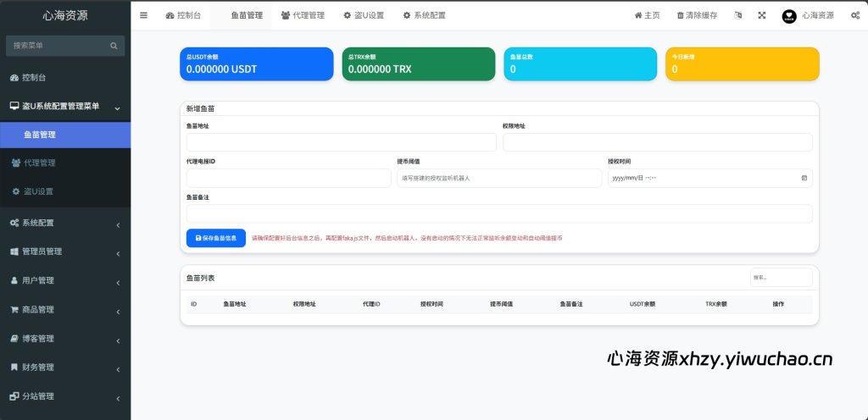
Task: Click the 鱼苗列表 panel heading
Action: click(x=200, y=278)
